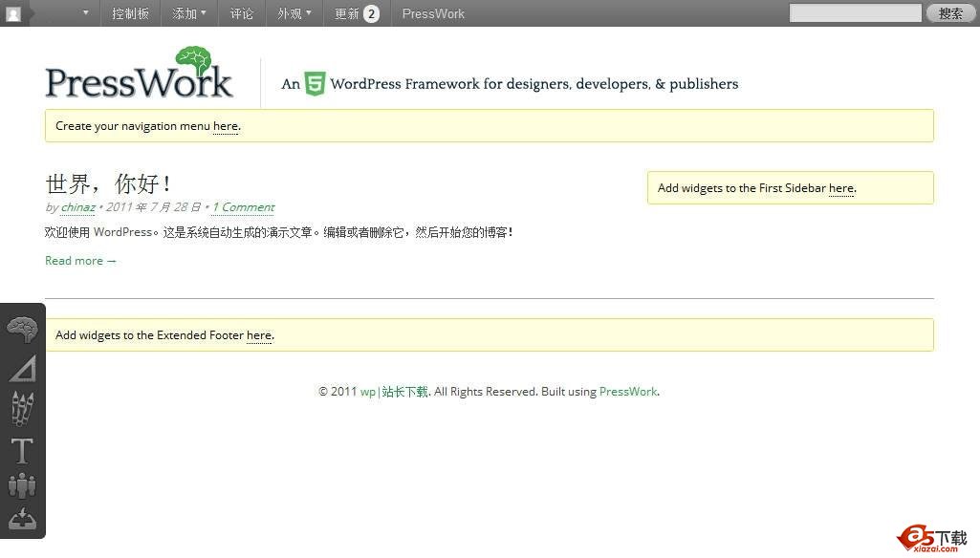980x558 pixels.
Task: Click the 搜索 search button
Action: pyautogui.click(x=950, y=13)
